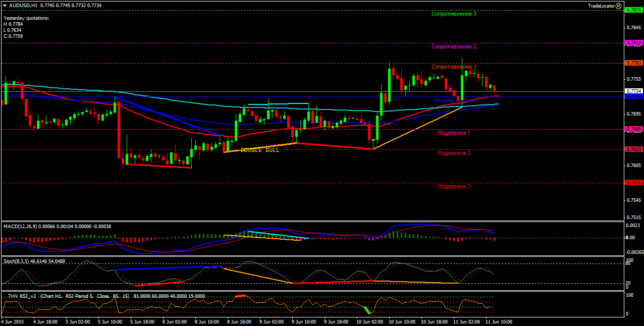Select the Сопротивление 1 level label

click(x=454, y=67)
